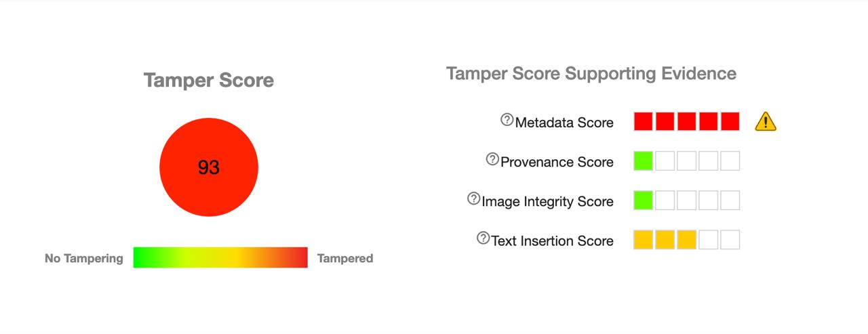Click the last red square of Metadata Score
The width and height of the screenshot is (868, 334).
point(730,122)
